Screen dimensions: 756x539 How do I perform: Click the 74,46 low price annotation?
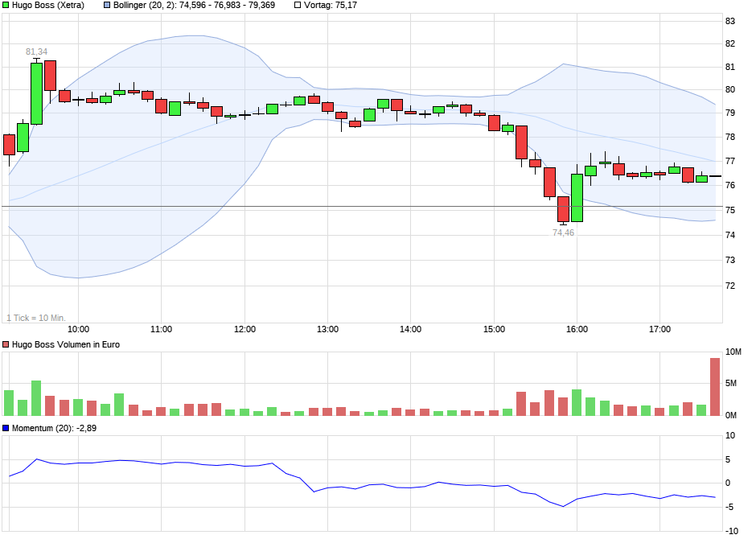tap(563, 232)
